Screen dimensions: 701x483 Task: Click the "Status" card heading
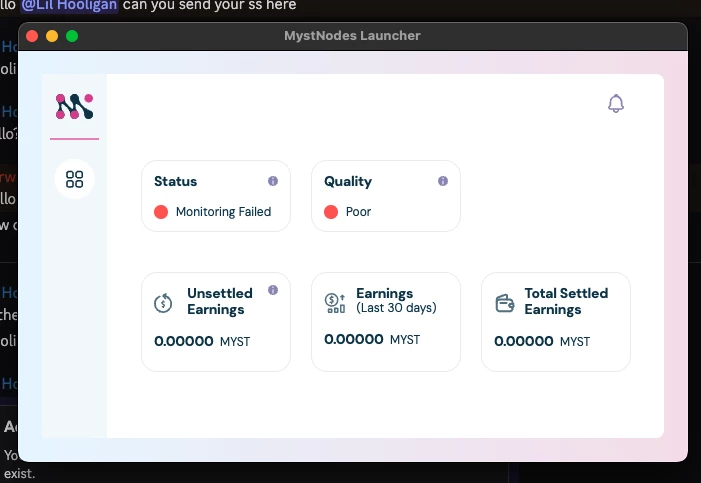click(x=175, y=181)
